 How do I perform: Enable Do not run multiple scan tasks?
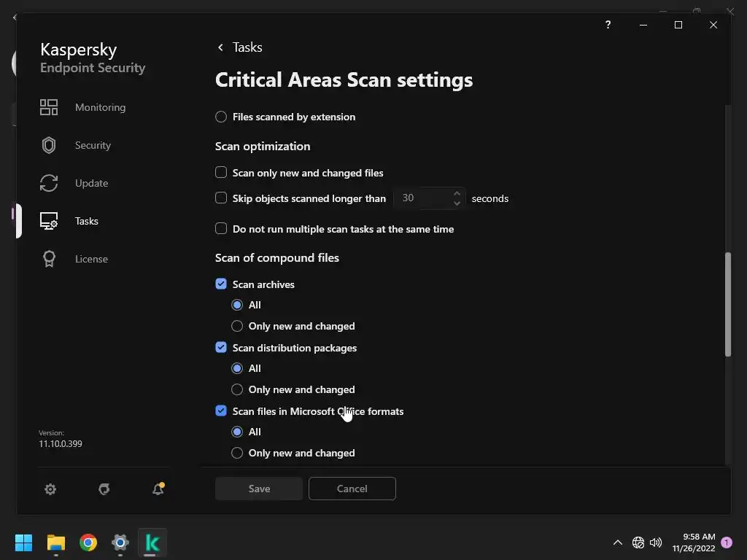tap(221, 229)
